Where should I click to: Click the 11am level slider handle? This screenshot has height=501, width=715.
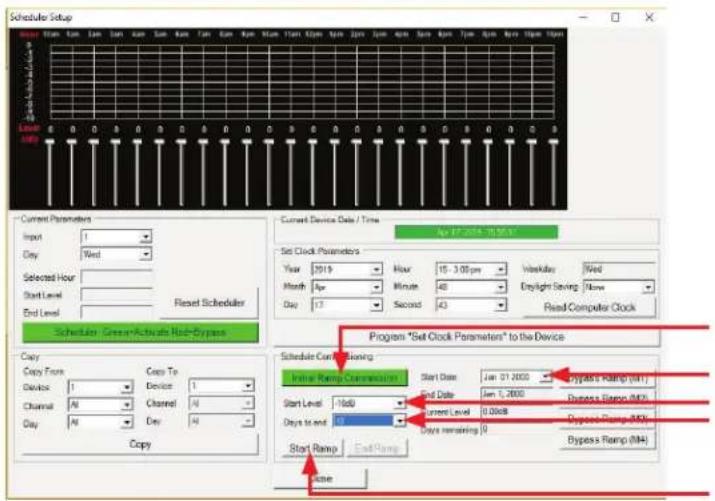pyautogui.click(x=290, y=143)
